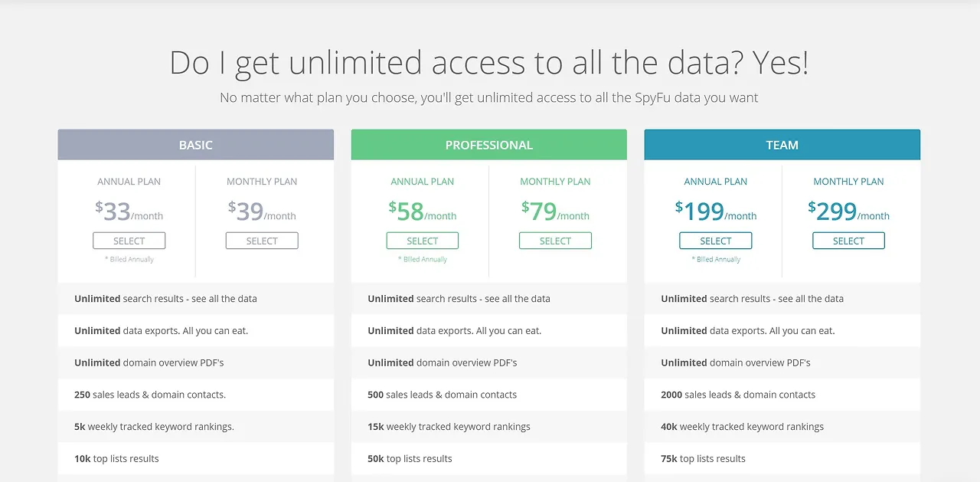Click the TEAM plan header
The height and width of the screenshot is (482, 980).
click(x=782, y=145)
